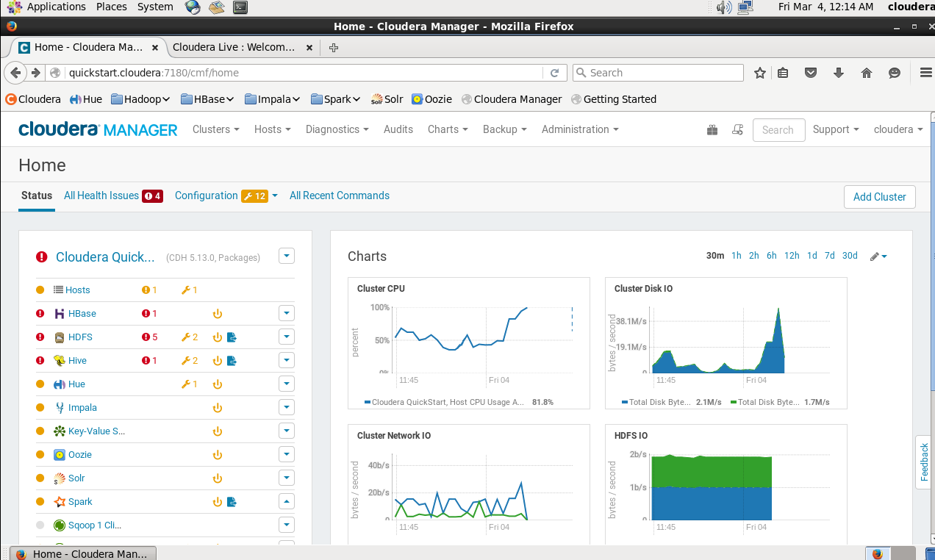
Task: Click the Hue service icon
Action: click(x=60, y=384)
